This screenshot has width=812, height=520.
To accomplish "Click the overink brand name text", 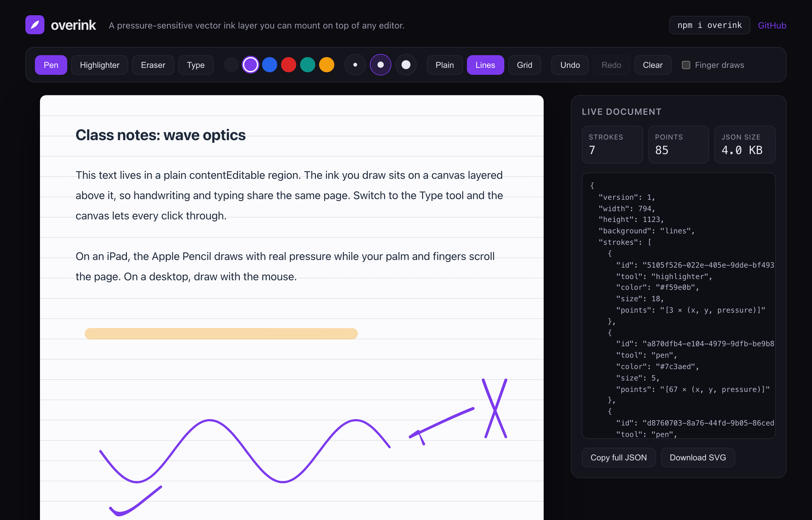I will click(73, 25).
